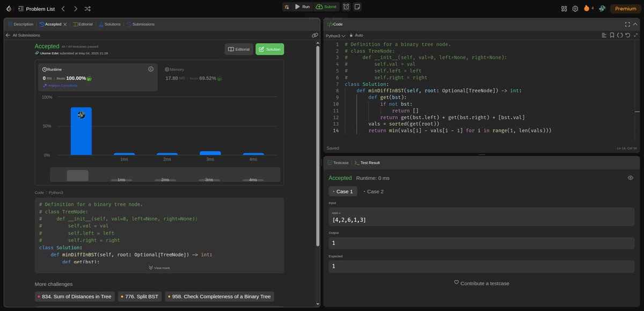Open 834. Sum of Distances in Tree
The height and width of the screenshot is (311, 644).
[75, 296]
